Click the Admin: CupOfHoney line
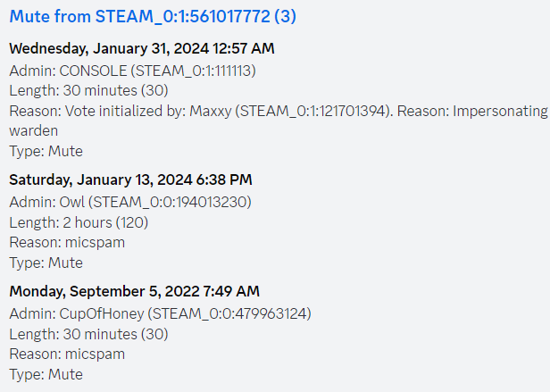Image resolution: width=550 pixels, height=392 pixels. pos(161,313)
